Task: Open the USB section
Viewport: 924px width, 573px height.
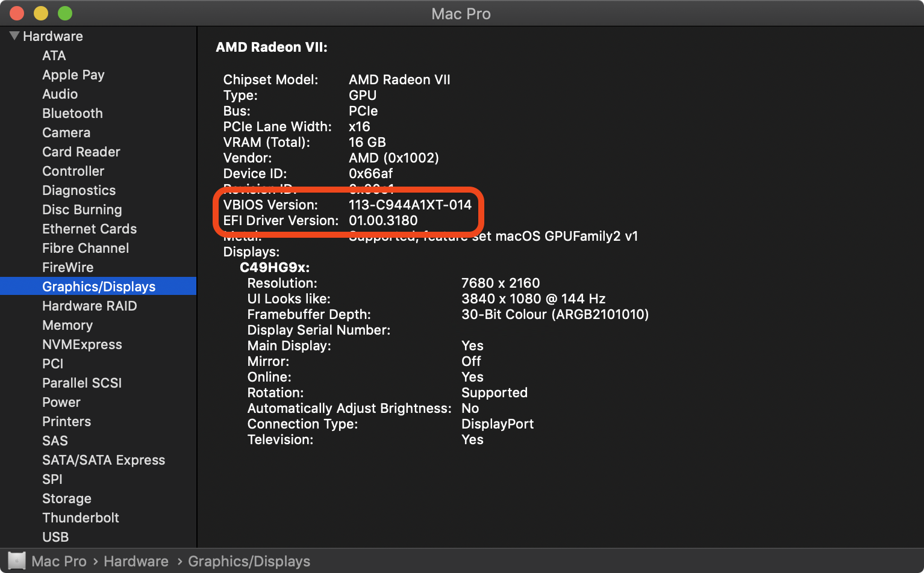Action: [x=55, y=537]
